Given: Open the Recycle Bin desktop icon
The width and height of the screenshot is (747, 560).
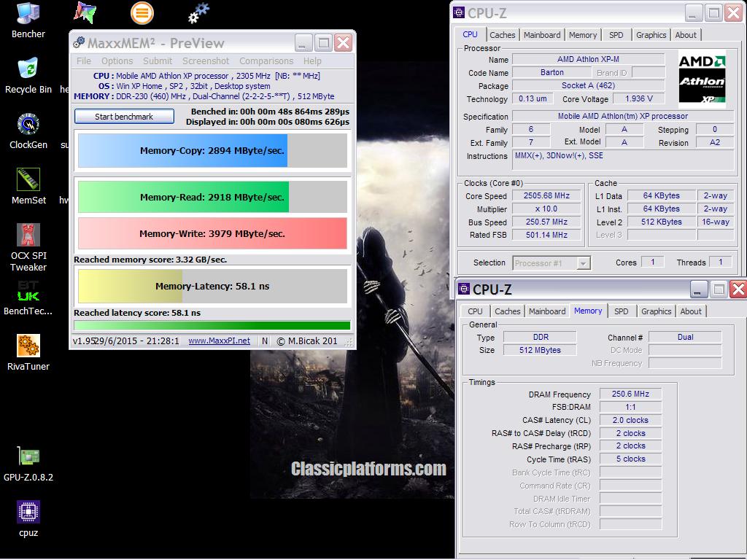Looking at the screenshot, I should coord(28,76).
